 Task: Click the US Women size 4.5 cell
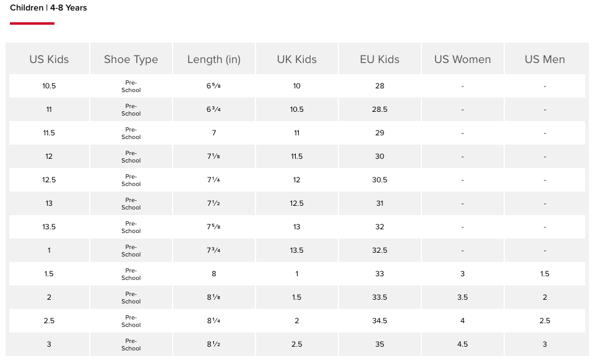point(463,344)
